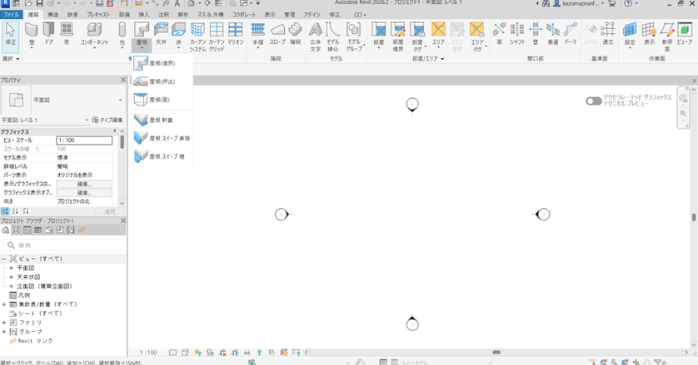Choose the 壁 (Wall) tool

pos(31,35)
